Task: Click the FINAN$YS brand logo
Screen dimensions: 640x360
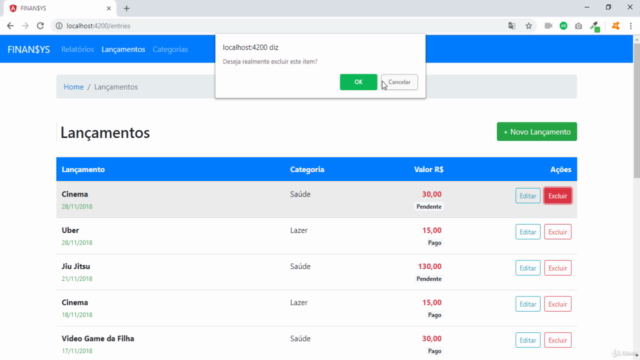Action: (x=29, y=49)
